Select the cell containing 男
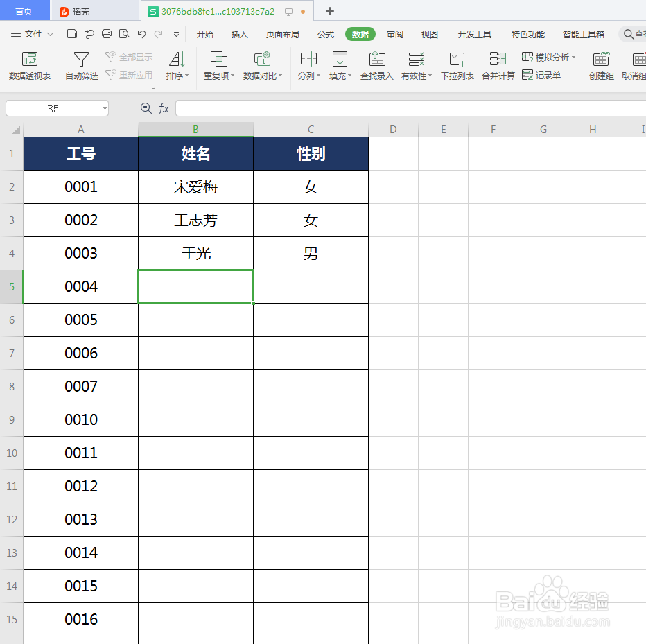The width and height of the screenshot is (646, 644). point(311,254)
